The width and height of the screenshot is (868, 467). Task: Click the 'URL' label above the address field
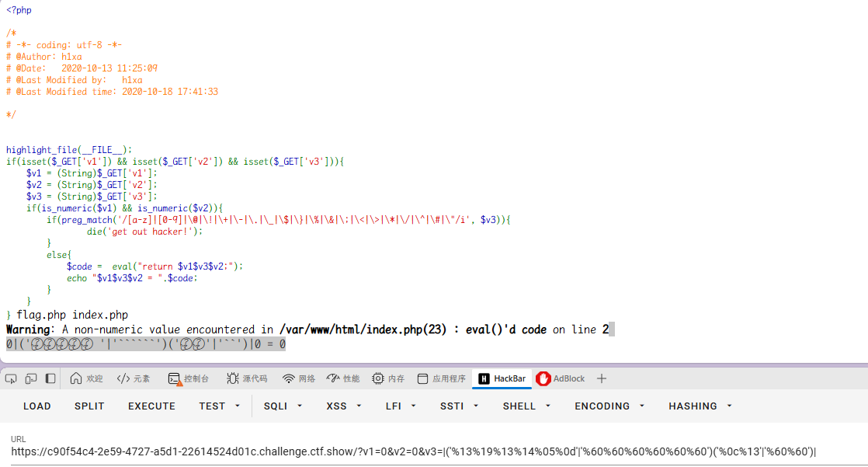(x=19, y=439)
